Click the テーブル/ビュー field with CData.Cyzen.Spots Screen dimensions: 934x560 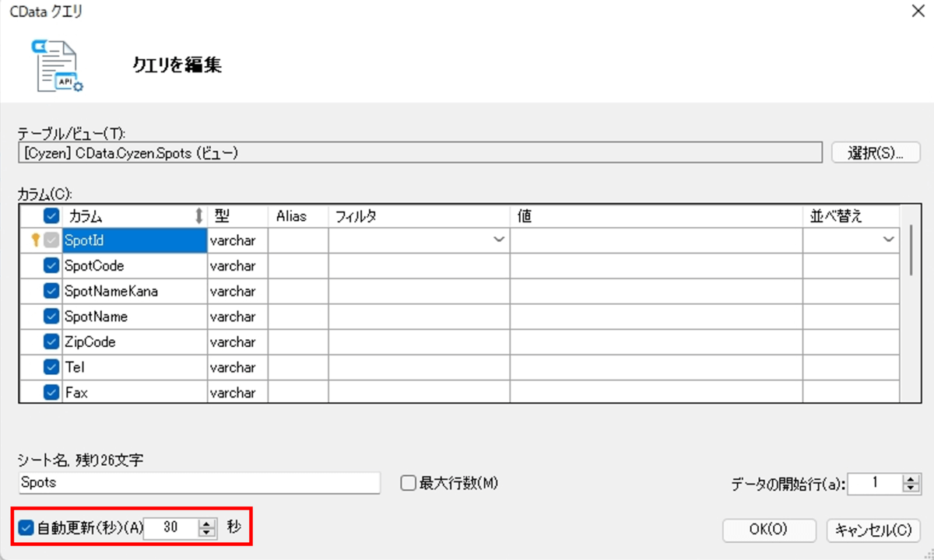pyautogui.click(x=420, y=152)
